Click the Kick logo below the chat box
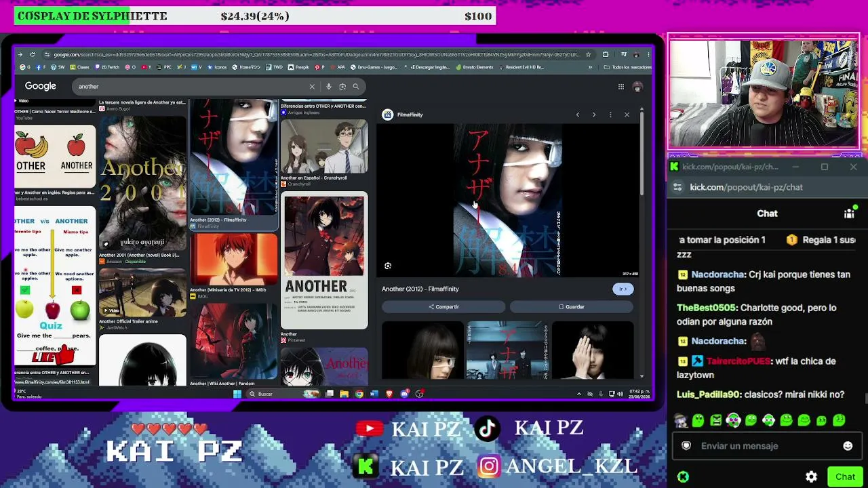 [683, 476]
